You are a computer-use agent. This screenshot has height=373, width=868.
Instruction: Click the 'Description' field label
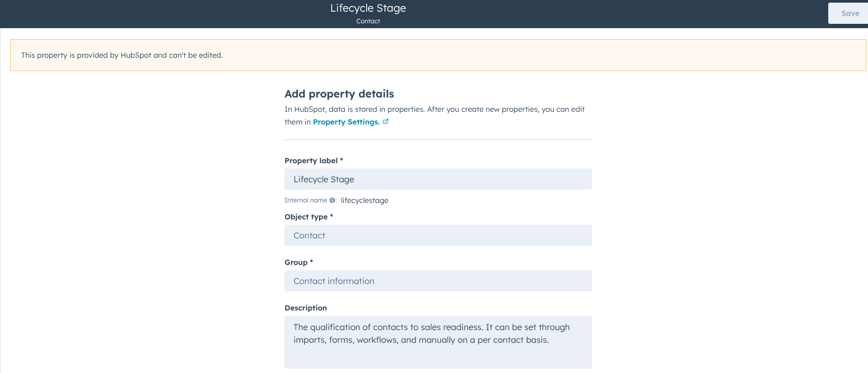(x=306, y=308)
